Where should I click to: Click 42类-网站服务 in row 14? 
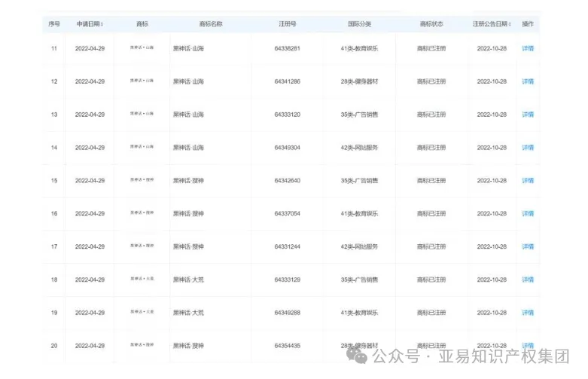pyautogui.click(x=359, y=148)
